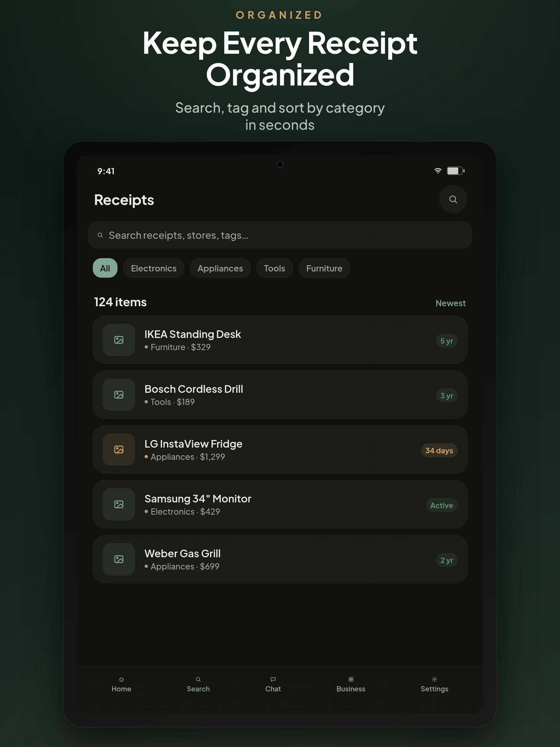560x747 pixels.
Task: Tap the 2 yr badge on Weber grill
Action: 447,560
